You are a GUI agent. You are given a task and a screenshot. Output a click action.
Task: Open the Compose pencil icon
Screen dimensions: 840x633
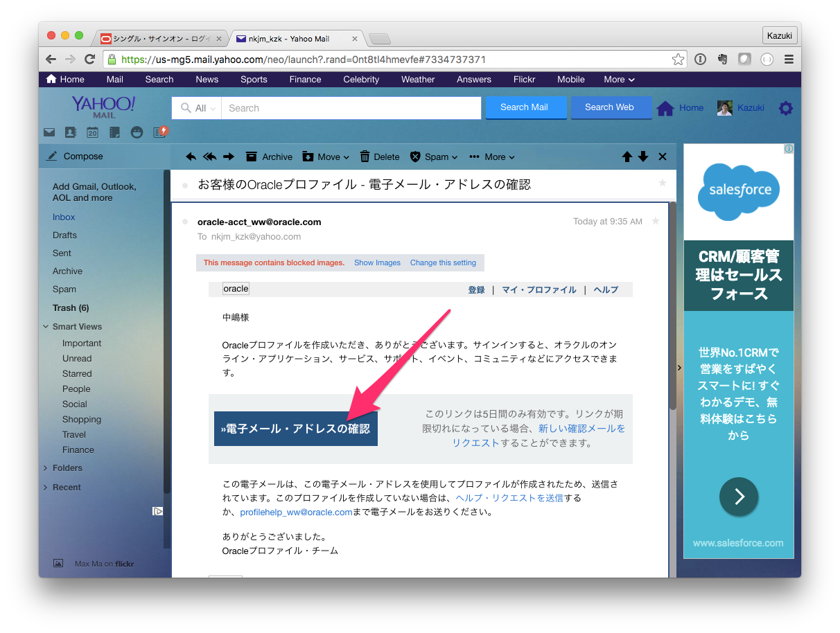coord(51,156)
